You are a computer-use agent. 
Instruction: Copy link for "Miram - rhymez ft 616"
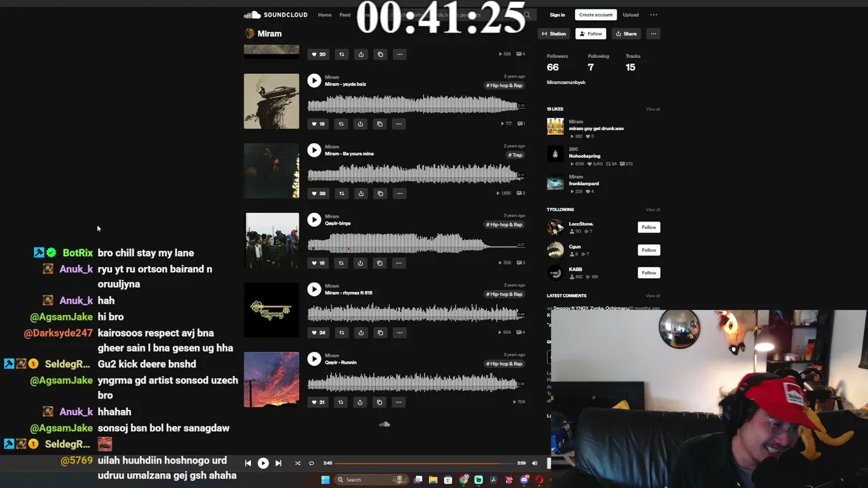380,333
